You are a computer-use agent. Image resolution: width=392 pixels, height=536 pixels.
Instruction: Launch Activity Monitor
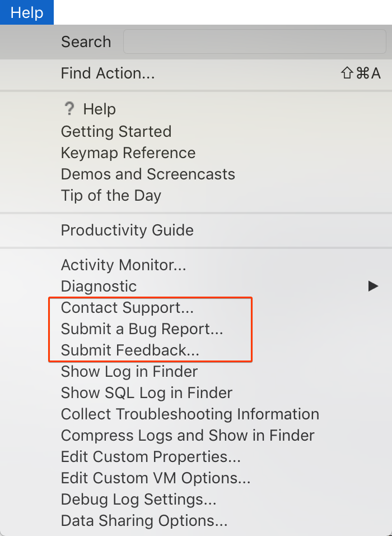[196, 265]
